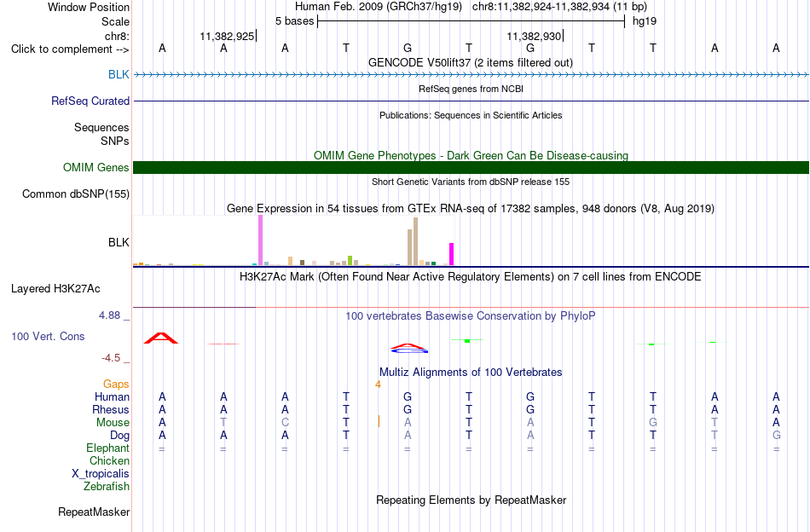Click the orange Gaps label

[x=116, y=384]
